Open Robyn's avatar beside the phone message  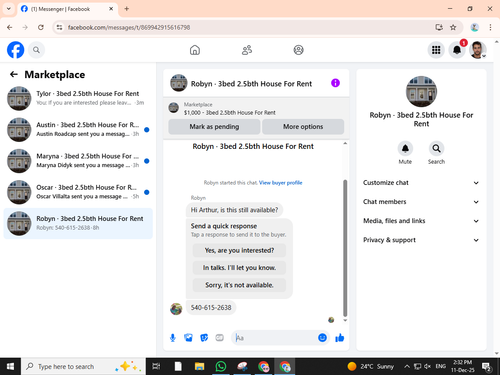pos(176,309)
